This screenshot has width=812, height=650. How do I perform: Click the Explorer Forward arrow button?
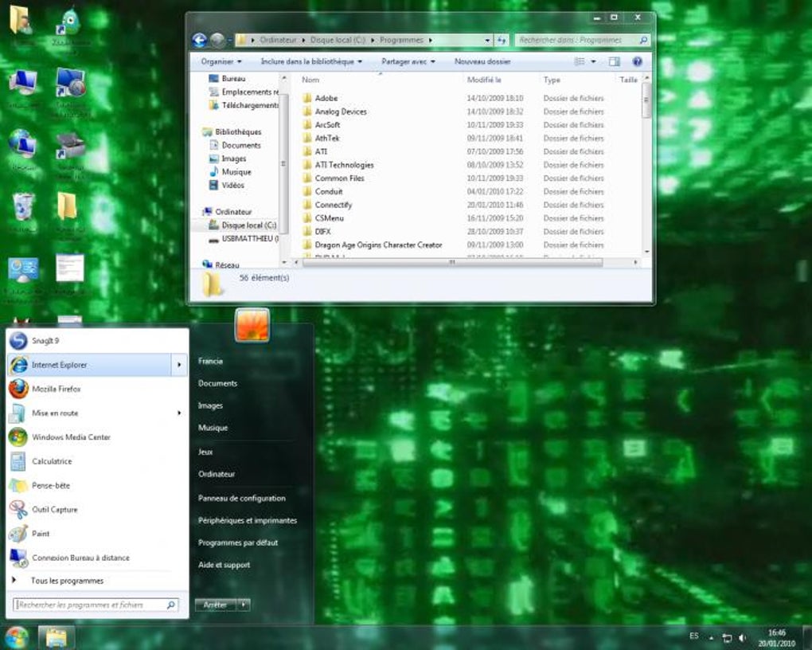(217, 40)
